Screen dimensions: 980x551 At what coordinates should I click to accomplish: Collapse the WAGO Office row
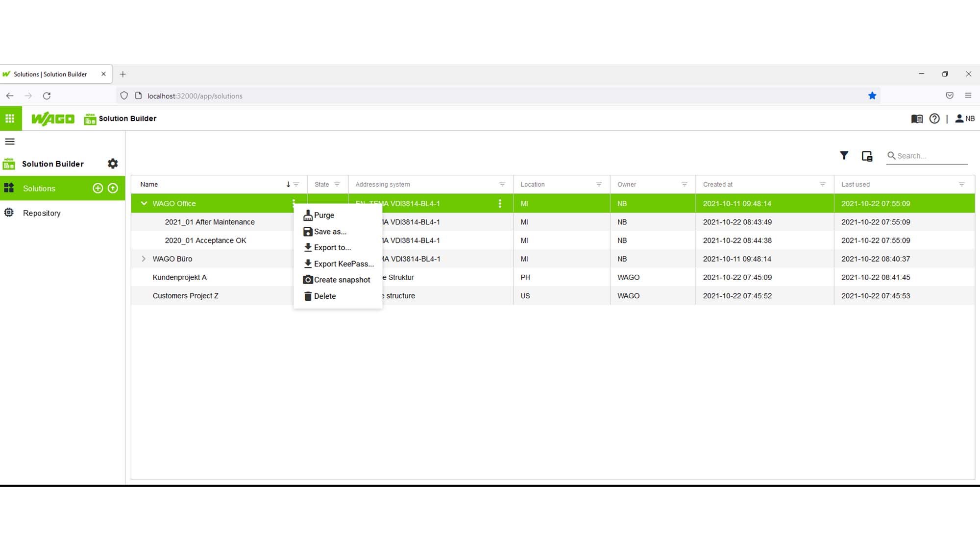click(144, 203)
